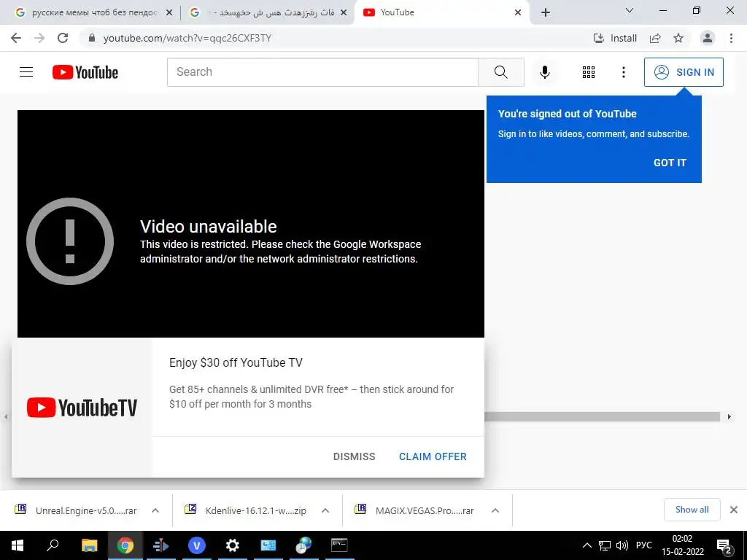Focus the YouTube search field
The width and height of the screenshot is (747, 560).
[x=322, y=72]
